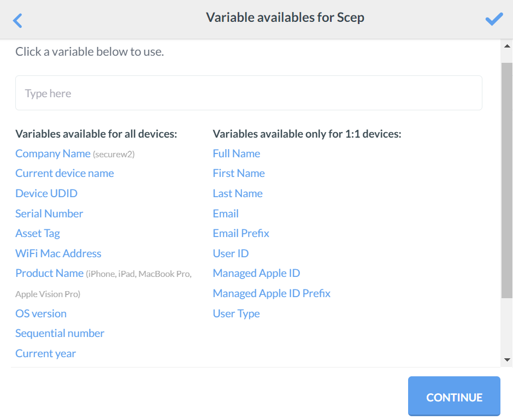Image resolution: width=513 pixels, height=420 pixels.
Task: Pick the Serial Number variable
Action: pyautogui.click(x=49, y=214)
